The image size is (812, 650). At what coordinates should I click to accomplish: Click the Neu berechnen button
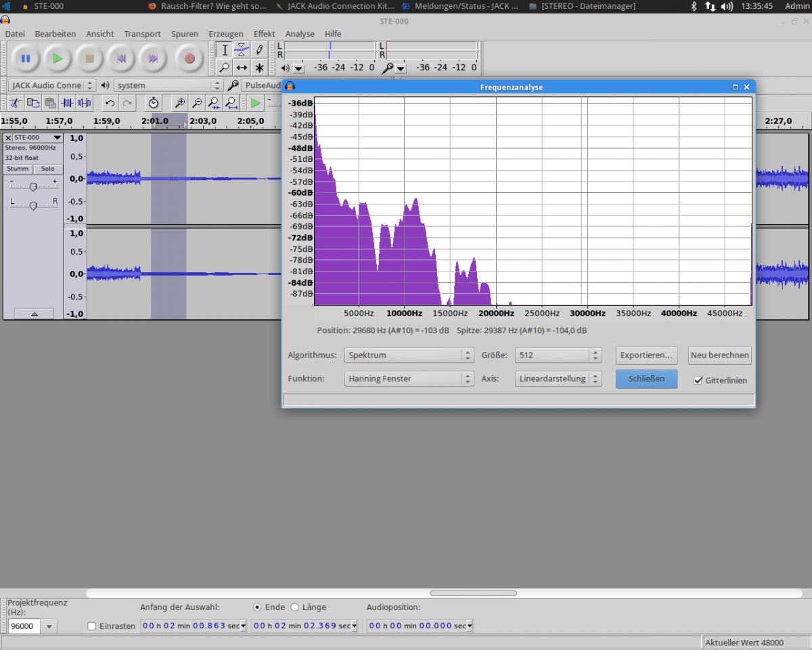719,355
